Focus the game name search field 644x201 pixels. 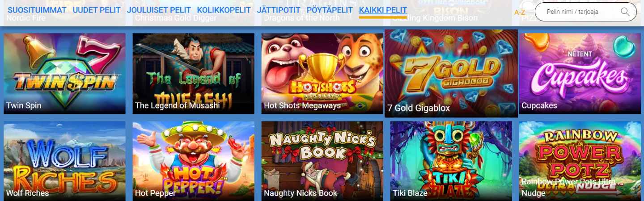(585, 12)
